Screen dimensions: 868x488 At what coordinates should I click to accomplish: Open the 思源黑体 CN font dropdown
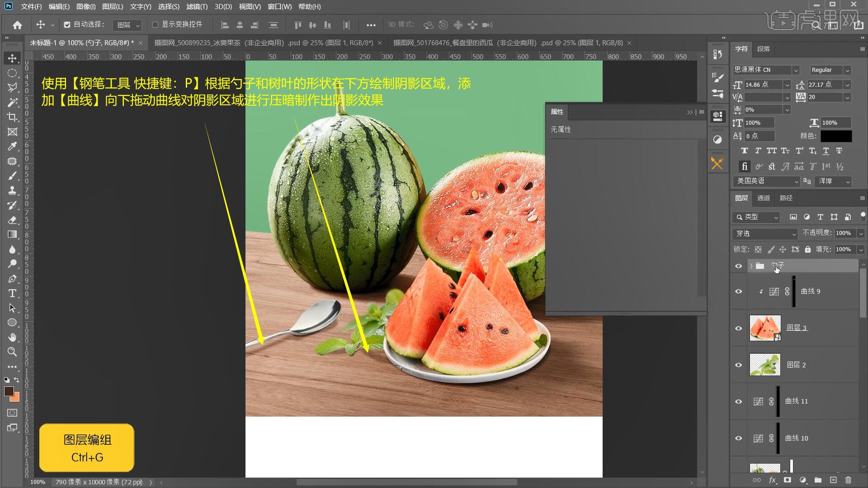[x=796, y=70]
